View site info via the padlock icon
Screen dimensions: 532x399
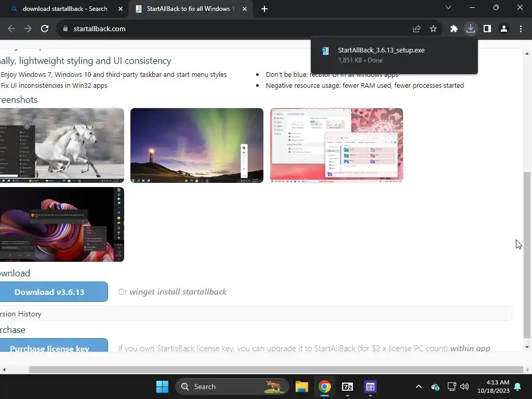point(65,29)
